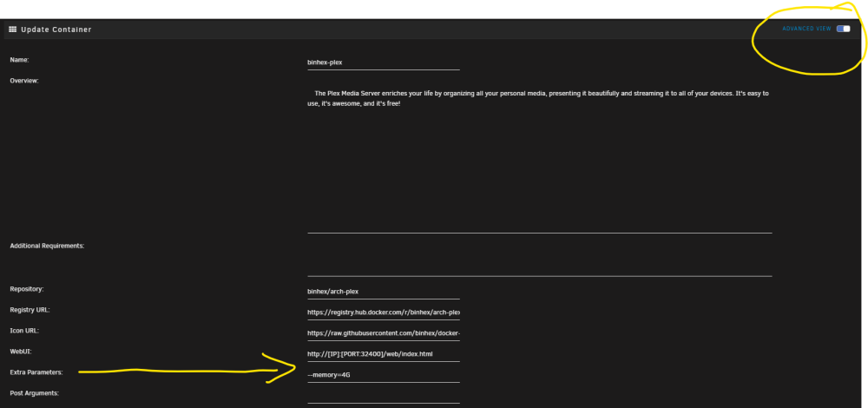Click the Registry URL input field
This screenshot has height=408, width=868.
(x=384, y=313)
